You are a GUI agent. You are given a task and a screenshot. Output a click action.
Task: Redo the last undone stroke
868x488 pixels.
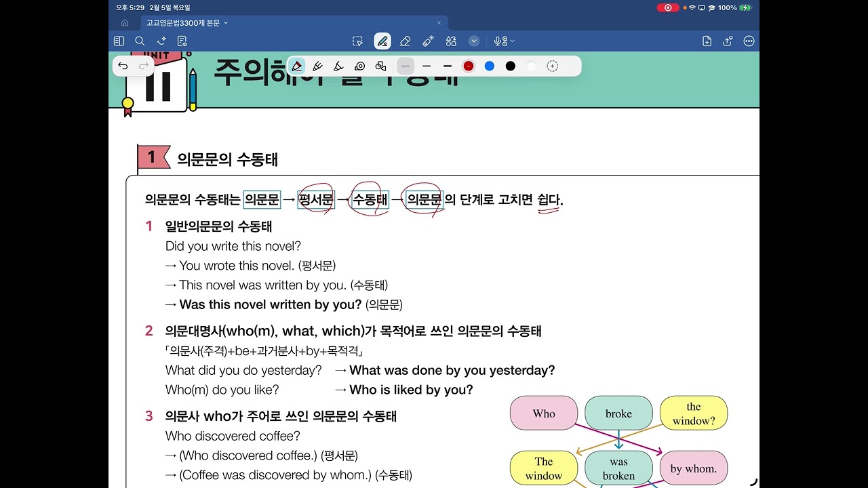(x=144, y=66)
